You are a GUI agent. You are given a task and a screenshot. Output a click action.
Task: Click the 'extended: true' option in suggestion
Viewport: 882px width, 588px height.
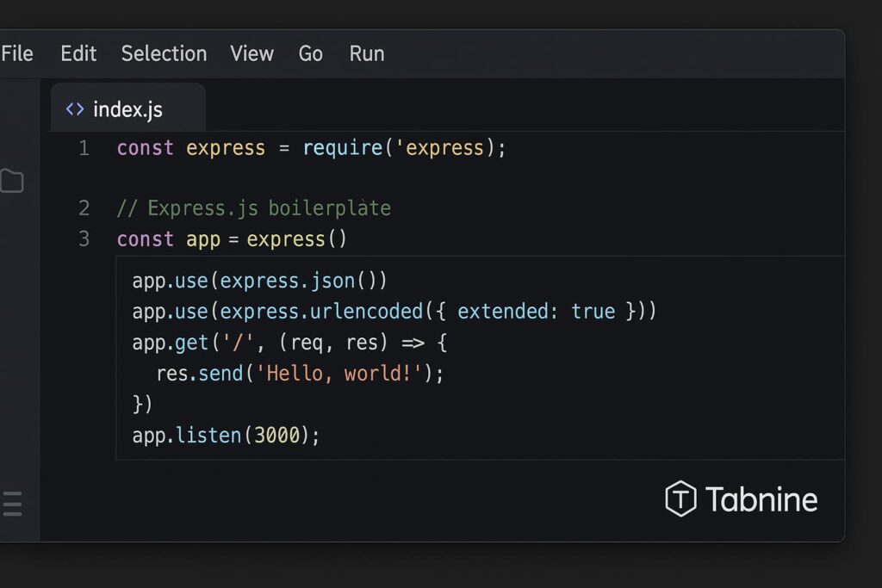click(536, 312)
